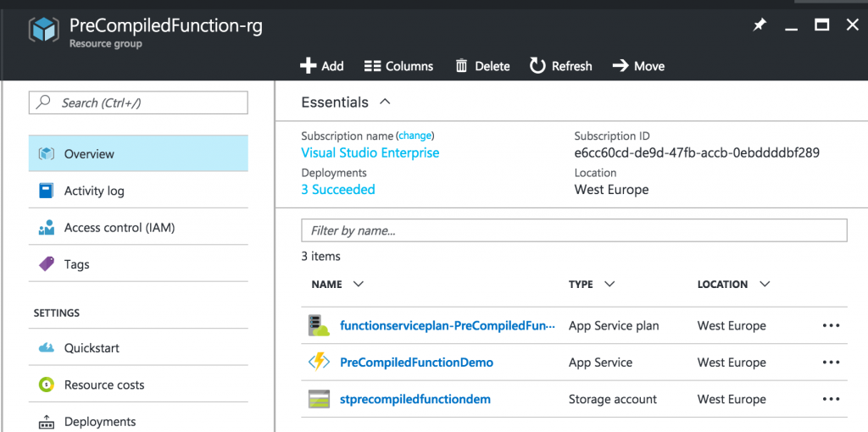
Task: Open the 3 Succeeded deployments link
Action: click(338, 190)
